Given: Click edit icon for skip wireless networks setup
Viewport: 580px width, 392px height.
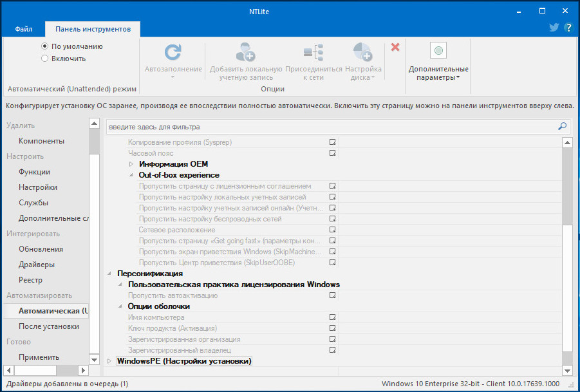Looking at the screenshot, I should coord(333,219).
